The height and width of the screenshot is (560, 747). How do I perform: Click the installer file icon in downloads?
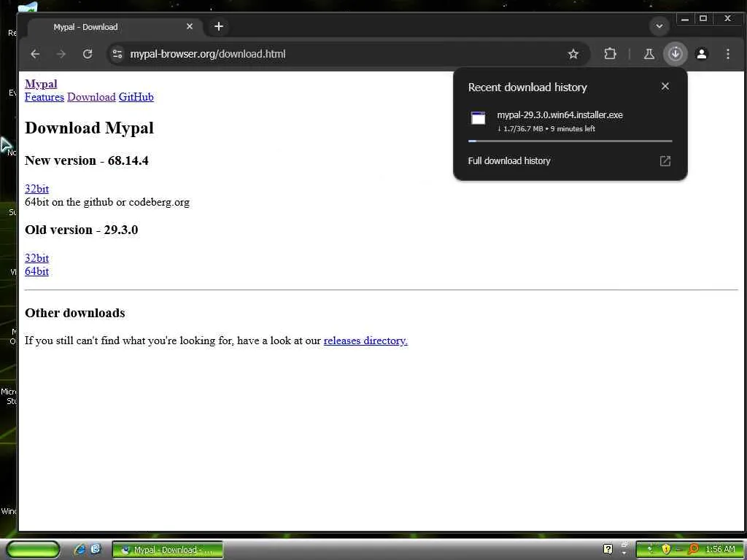click(479, 119)
